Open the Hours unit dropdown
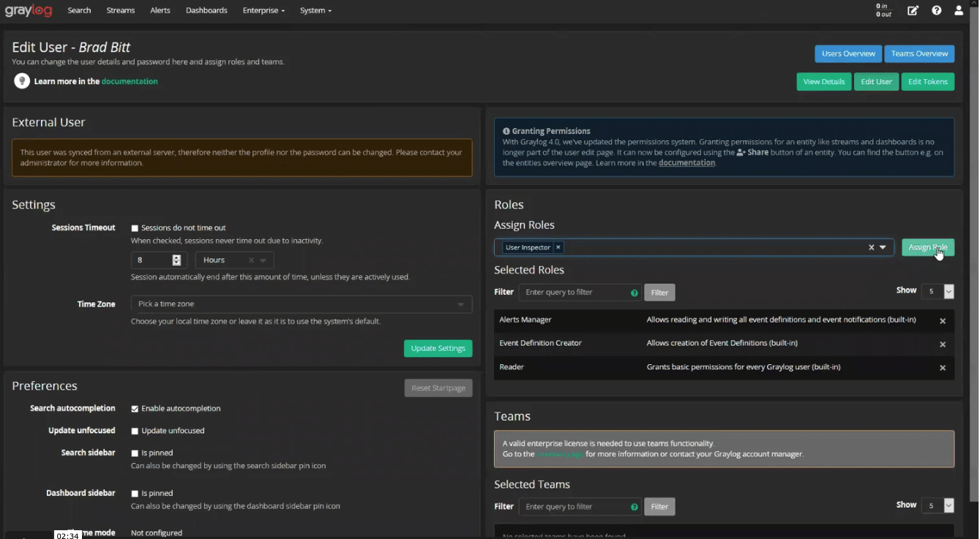Viewport: 980px width, 539px height. click(x=263, y=260)
